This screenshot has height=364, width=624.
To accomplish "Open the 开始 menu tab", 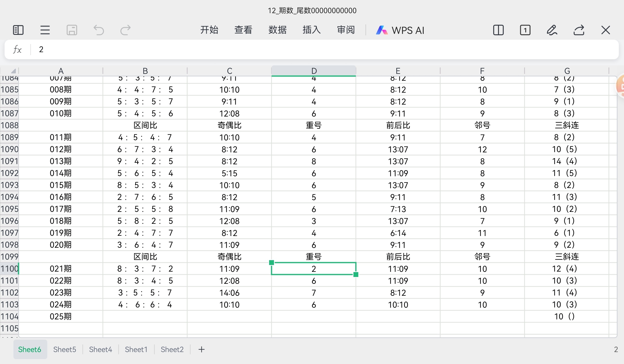I will point(209,30).
